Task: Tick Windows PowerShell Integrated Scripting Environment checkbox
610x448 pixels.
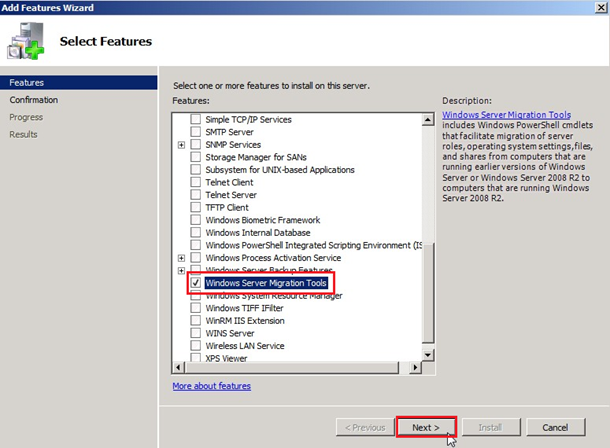Action: [x=196, y=245]
